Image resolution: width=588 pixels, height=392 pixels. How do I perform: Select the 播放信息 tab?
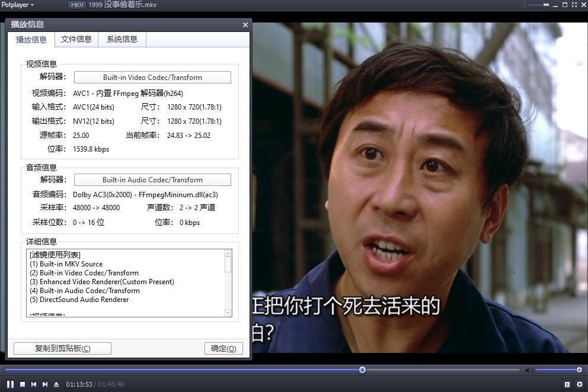31,40
